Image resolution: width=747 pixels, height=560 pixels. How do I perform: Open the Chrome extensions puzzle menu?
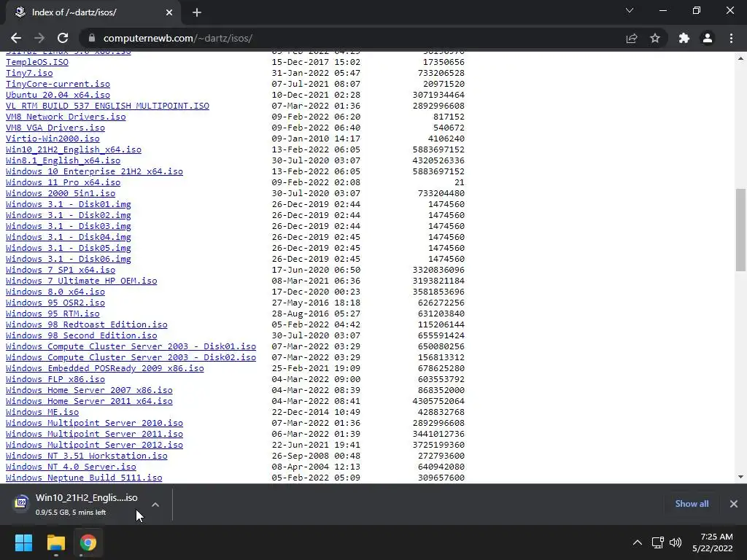coord(684,38)
